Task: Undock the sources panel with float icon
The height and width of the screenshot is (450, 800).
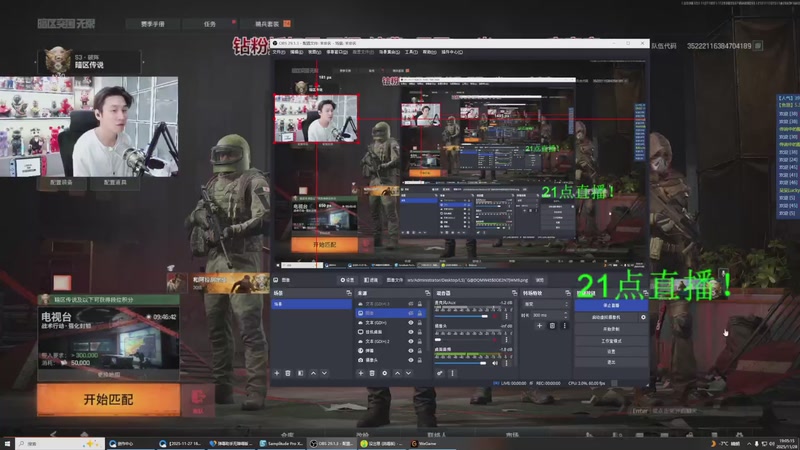Action: click(x=428, y=293)
